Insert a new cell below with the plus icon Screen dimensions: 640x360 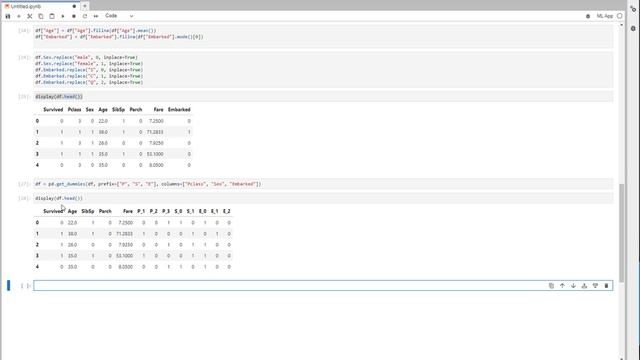pyautogui.click(x=19, y=16)
